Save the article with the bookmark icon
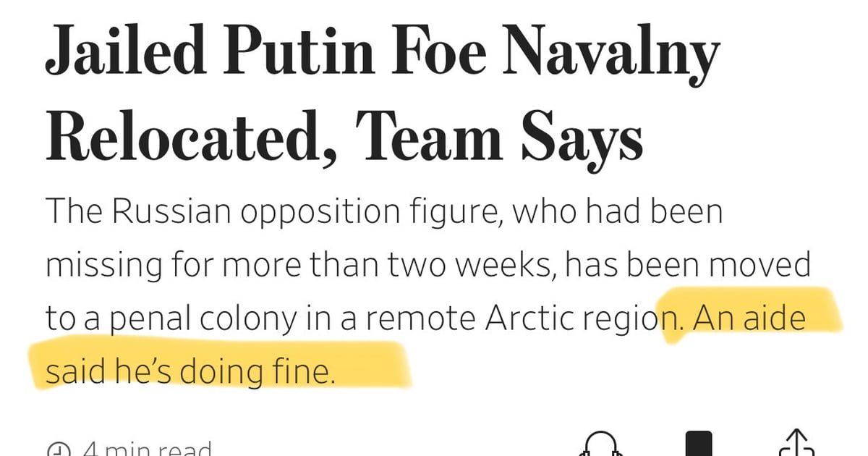 pos(699,443)
